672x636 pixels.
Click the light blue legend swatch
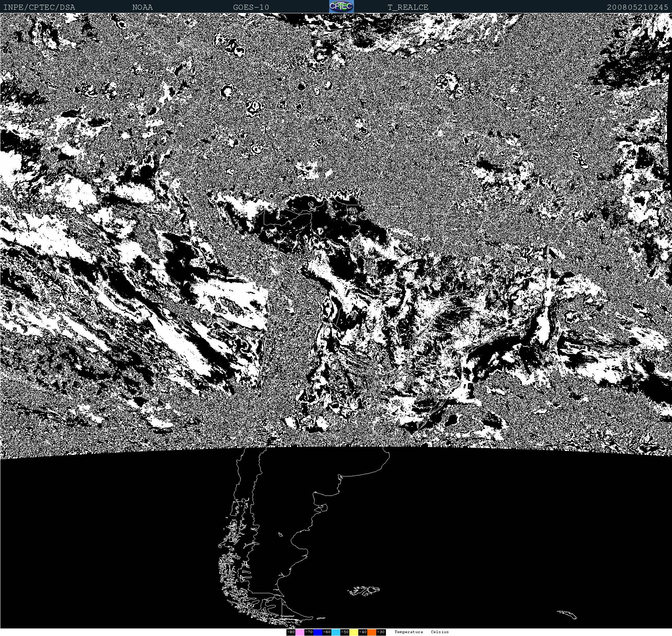pyautogui.click(x=336, y=632)
